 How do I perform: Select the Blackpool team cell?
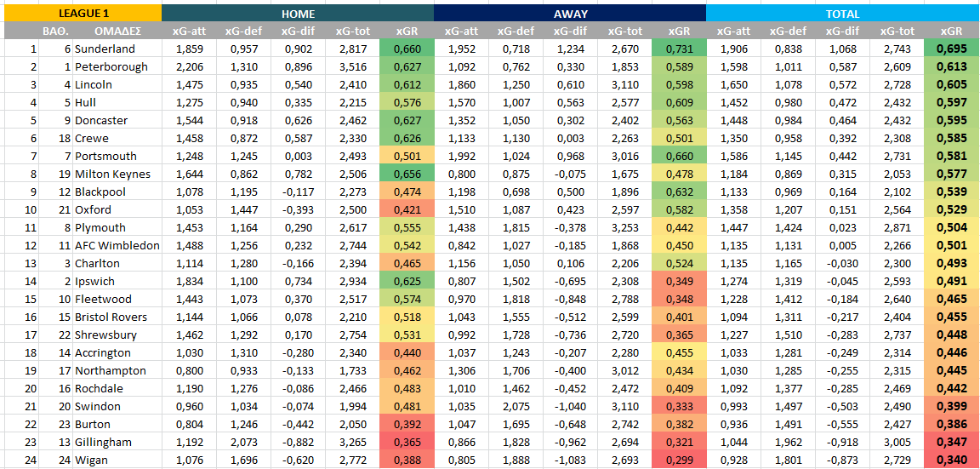point(117,192)
